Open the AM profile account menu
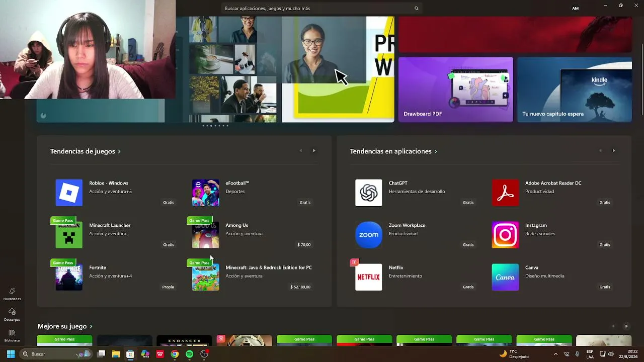The width and height of the screenshot is (644, 362). pos(575,8)
